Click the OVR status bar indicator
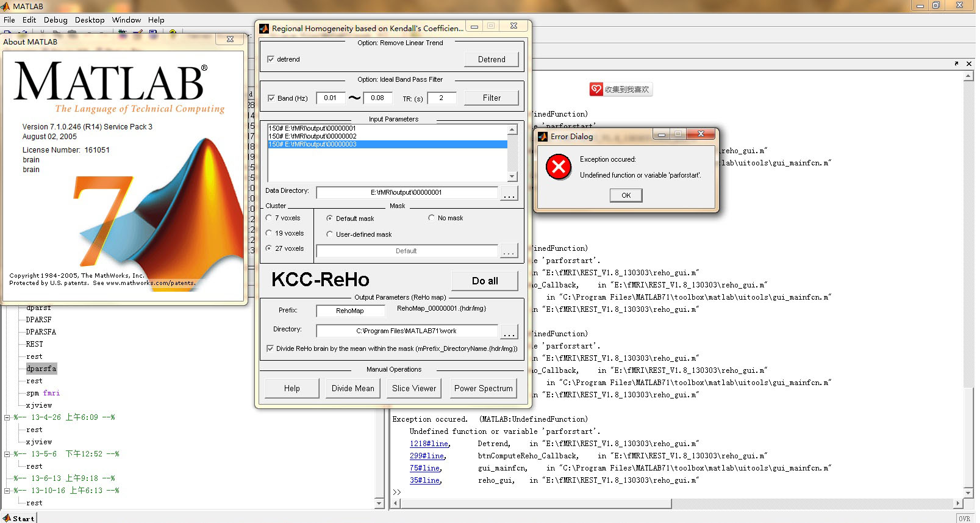The image size is (980, 523). coord(964,519)
